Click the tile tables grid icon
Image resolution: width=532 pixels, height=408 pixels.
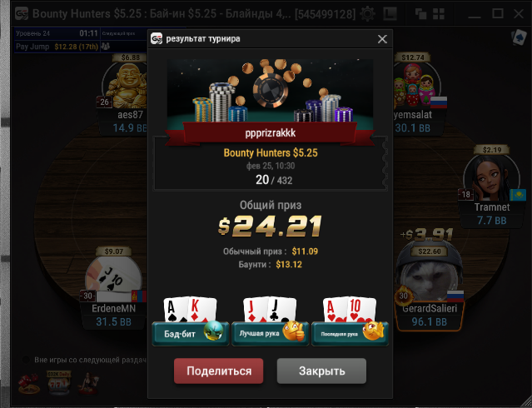coord(439,14)
